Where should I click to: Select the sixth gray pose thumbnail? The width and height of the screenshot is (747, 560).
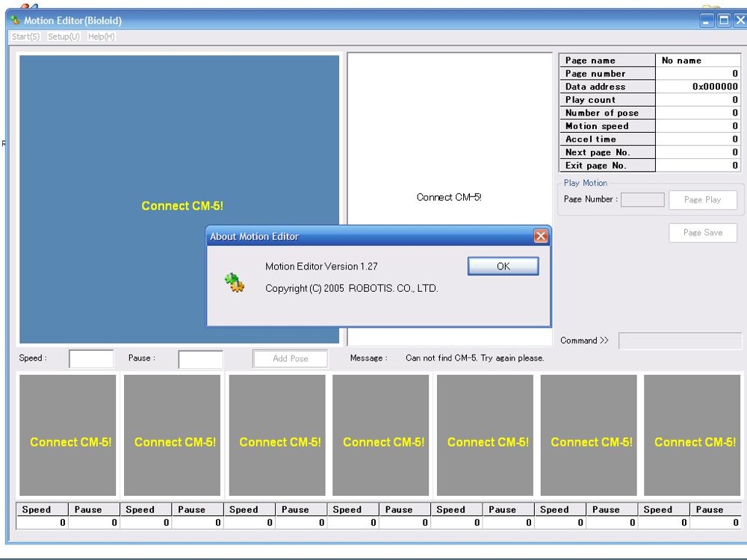(589, 435)
